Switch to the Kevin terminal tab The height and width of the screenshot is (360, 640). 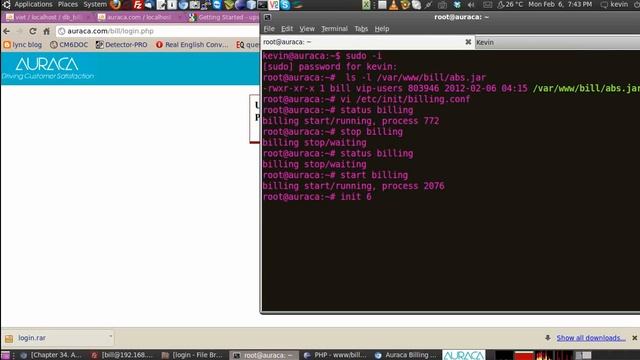point(557,42)
